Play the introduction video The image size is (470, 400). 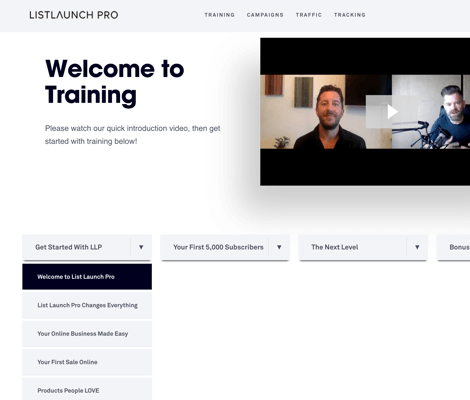pos(392,112)
